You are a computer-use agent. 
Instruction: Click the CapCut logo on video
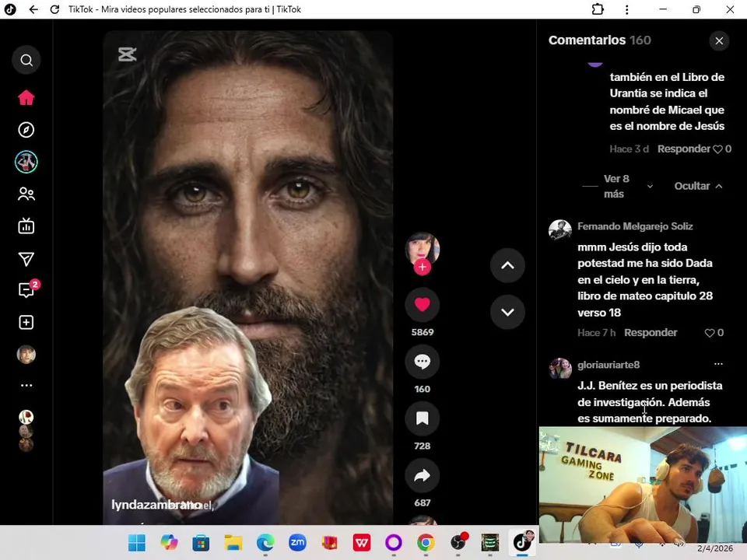tap(127, 54)
